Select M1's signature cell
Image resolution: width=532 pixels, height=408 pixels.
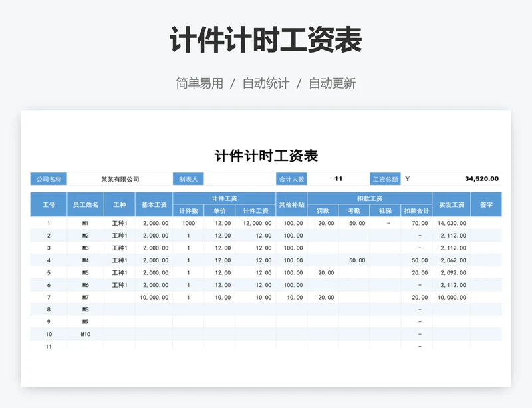(x=486, y=223)
